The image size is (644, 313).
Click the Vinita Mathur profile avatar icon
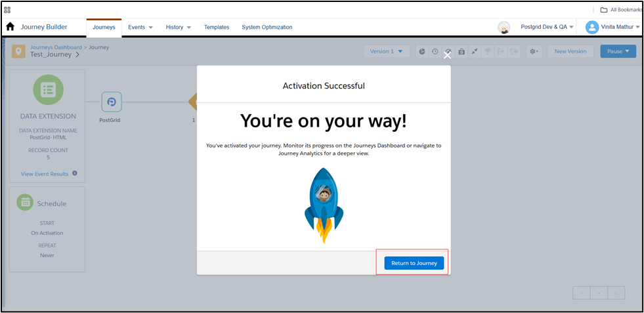[x=592, y=27]
